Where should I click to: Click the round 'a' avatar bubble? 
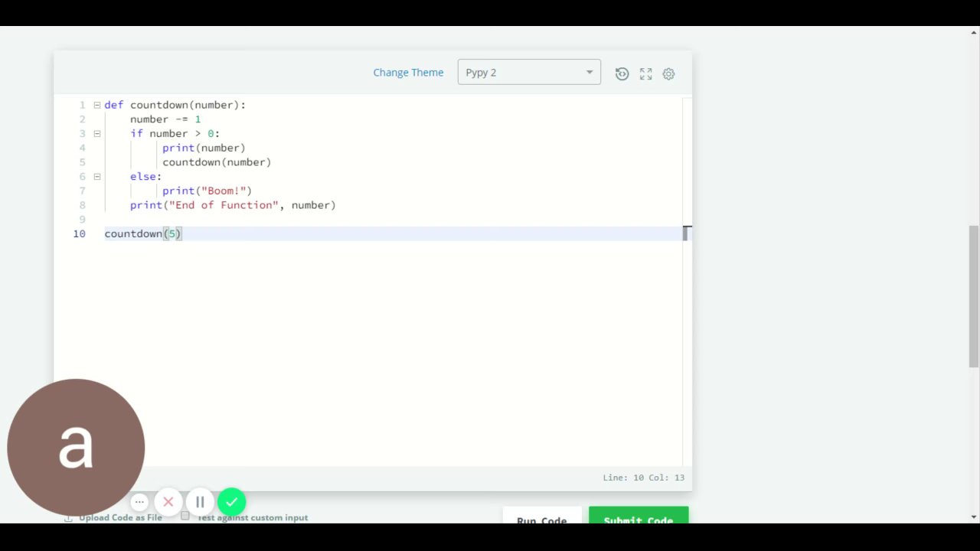[76, 448]
